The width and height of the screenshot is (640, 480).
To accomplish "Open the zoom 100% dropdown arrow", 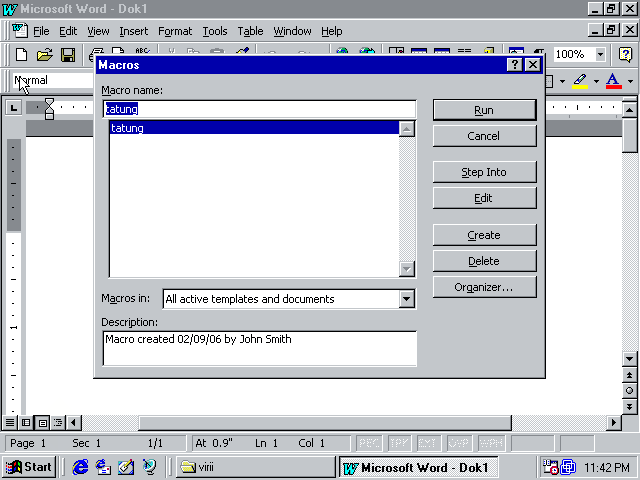I will pos(600,54).
